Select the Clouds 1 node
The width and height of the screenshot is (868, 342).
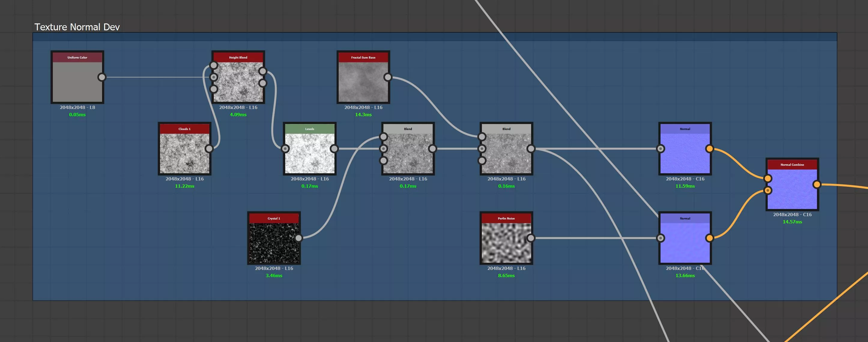(x=184, y=153)
